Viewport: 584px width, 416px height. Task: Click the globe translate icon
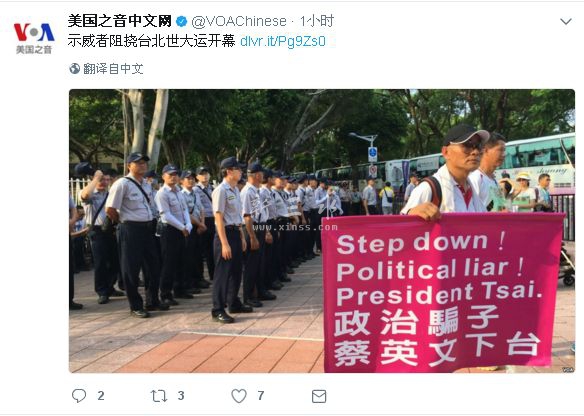[74, 69]
